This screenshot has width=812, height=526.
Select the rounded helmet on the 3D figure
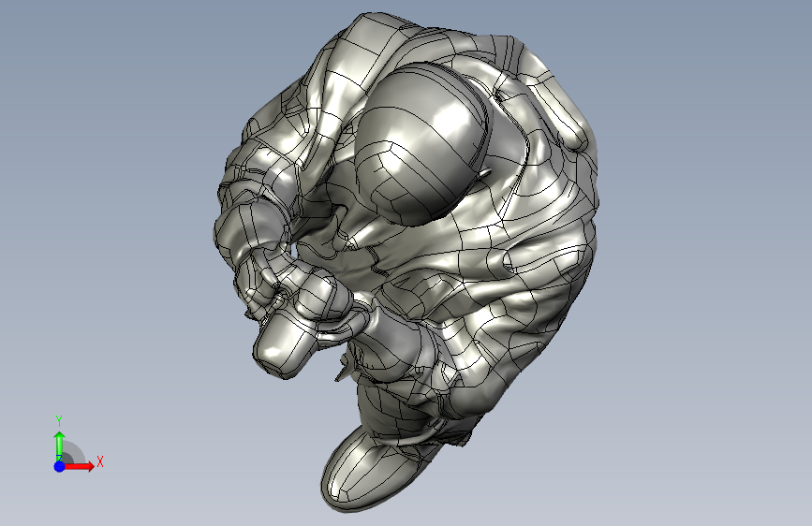[422, 144]
